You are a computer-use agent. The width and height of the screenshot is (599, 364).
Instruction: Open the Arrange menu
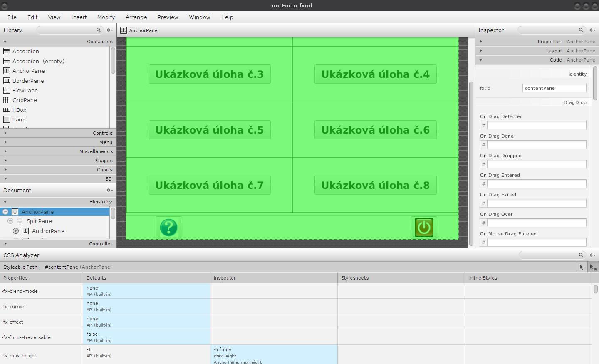click(x=136, y=17)
